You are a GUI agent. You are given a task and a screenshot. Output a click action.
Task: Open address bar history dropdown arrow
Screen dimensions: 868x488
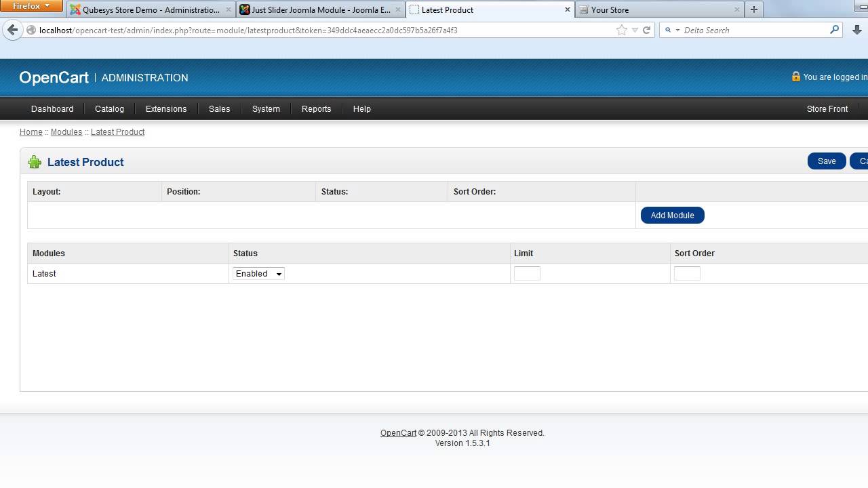[x=635, y=30]
